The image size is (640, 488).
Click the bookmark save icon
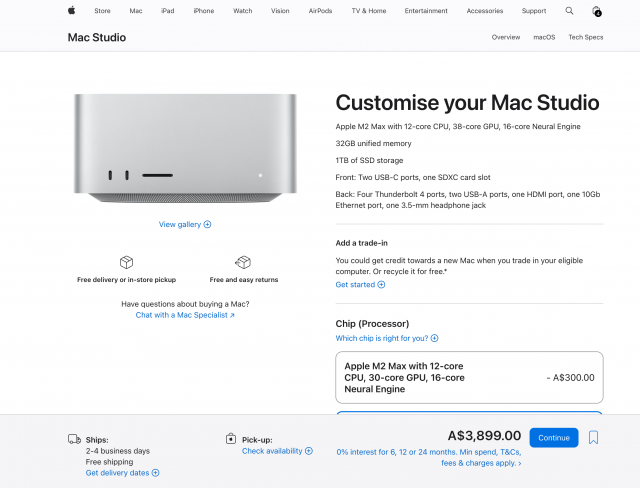click(594, 437)
